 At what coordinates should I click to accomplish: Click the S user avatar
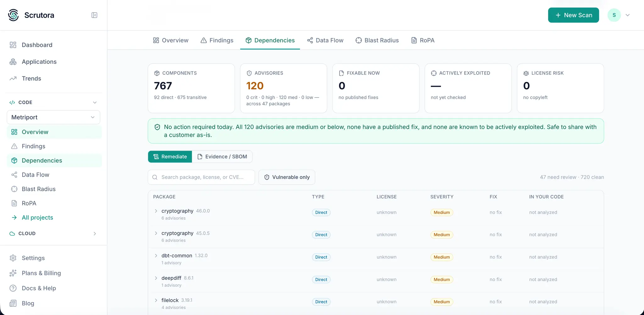(614, 15)
